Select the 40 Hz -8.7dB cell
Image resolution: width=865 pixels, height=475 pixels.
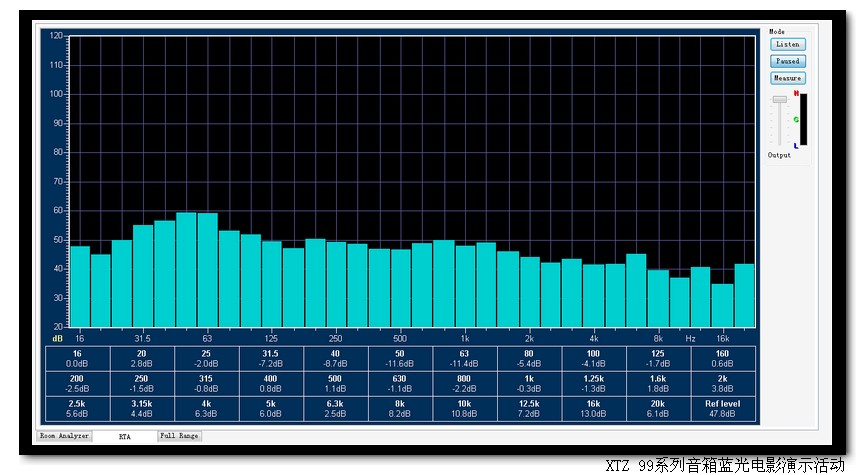[x=336, y=359]
